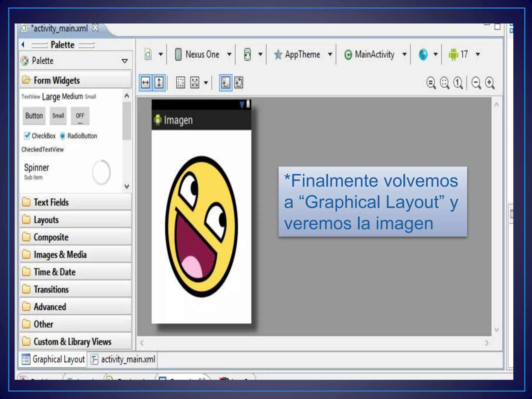Select the Medium TextView widget
This screenshot has height=399, width=532.
coord(72,96)
